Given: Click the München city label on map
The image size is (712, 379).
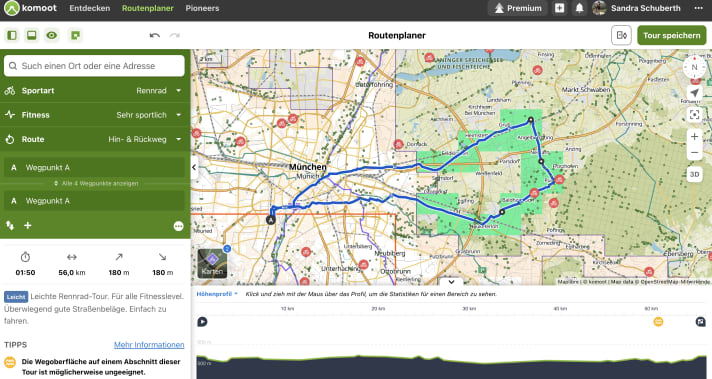Looking at the screenshot, I should (307, 167).
